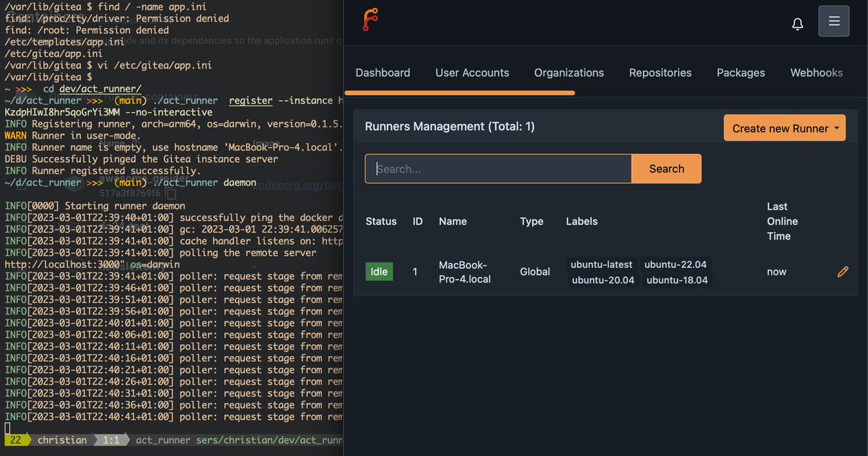Click the Search button
This screenshot has height=456, width=868.
tap(666, 168)
